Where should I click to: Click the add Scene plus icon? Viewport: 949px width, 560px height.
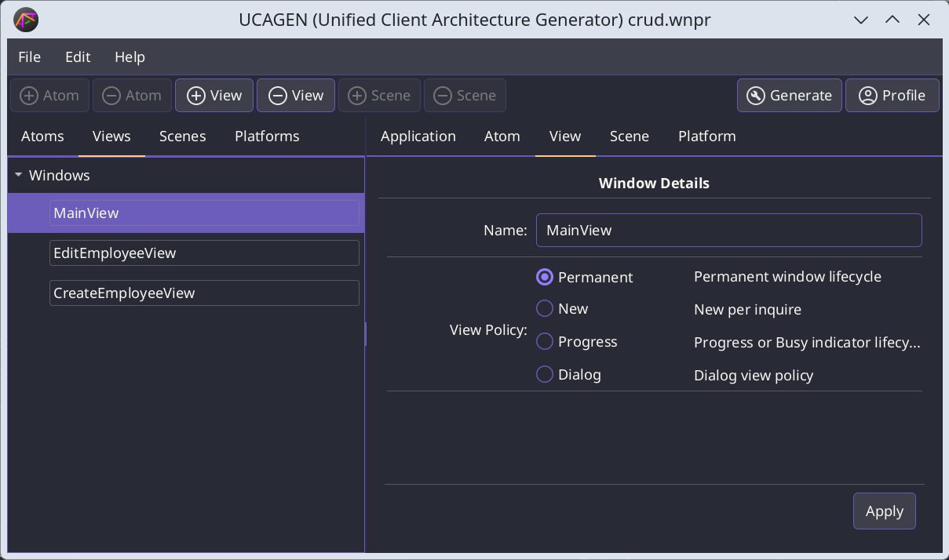(357, 96)
